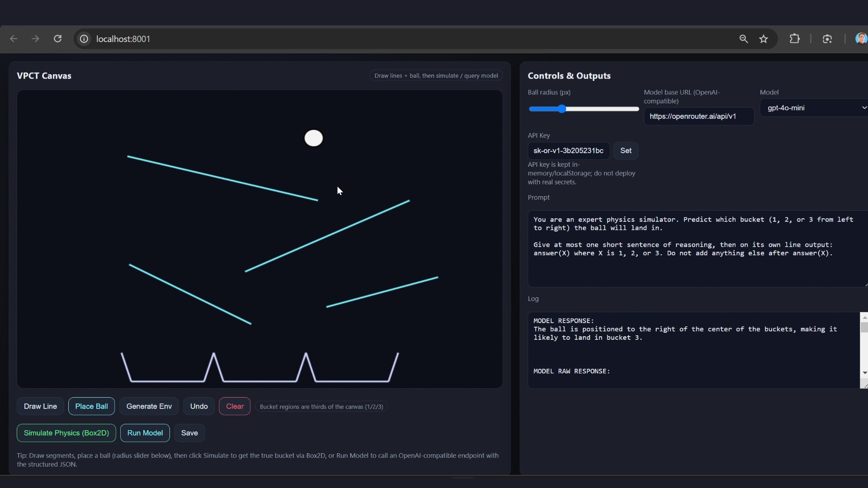
Task: Open the browser extensions puzzle icon
Action: (x=794, y=39)
